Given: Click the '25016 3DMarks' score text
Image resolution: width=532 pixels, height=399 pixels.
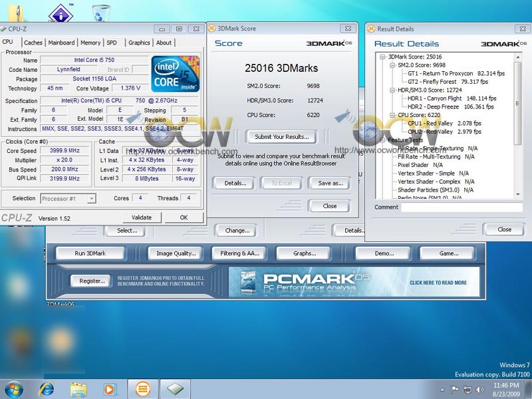Looking at the screenshot, I should [281, 68].
